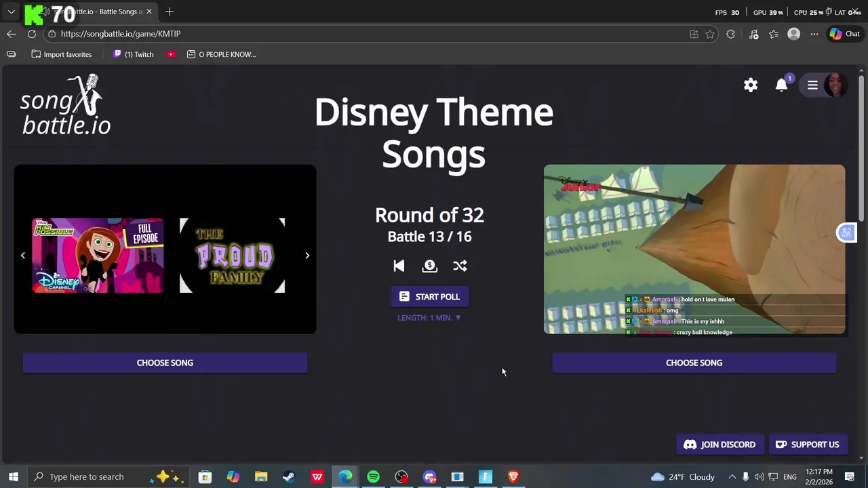Open the favorites list icon
868x488 pixels.
(x=774, y=34)
